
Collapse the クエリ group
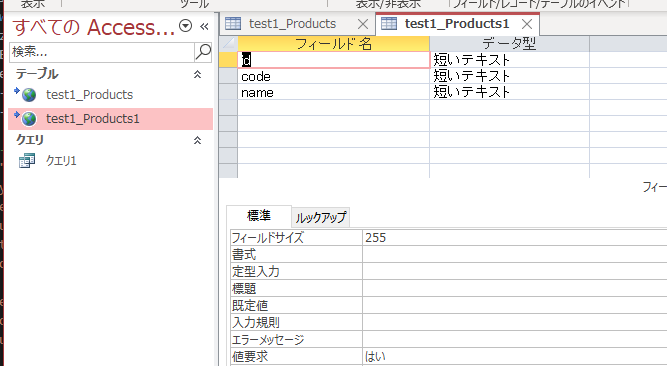coord(197,140)
